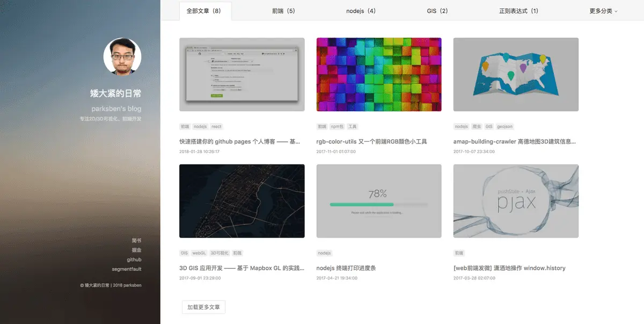Select the react tag on the github pages article
The height and width of the screenshot is (324, 644).
pos(216,126)
